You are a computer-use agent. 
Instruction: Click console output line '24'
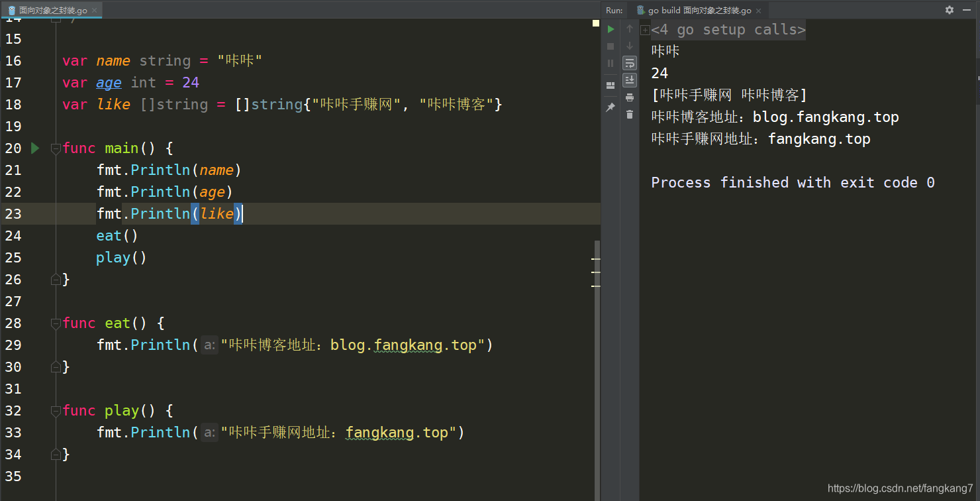pos(660,74)
